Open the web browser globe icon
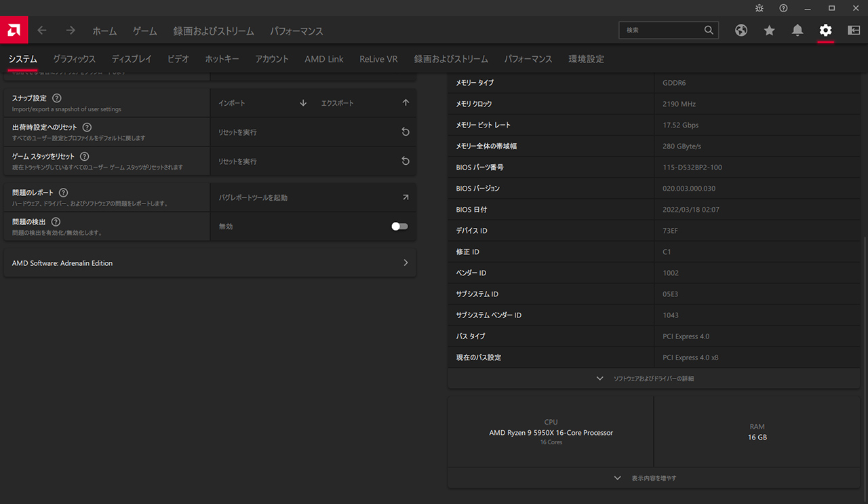The height and width of the screenshot is (504, 868). 741,31
